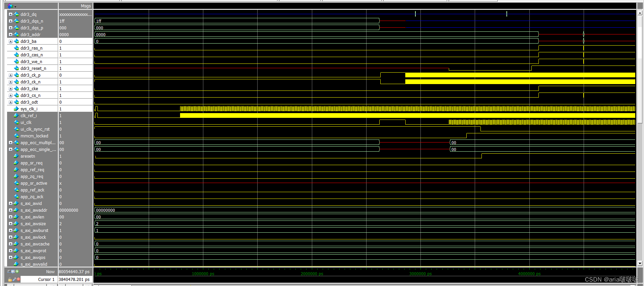This screenshot has height=286, width=644.
Task: Open the signal name format dropdown at top left
Action: (11, 6)
